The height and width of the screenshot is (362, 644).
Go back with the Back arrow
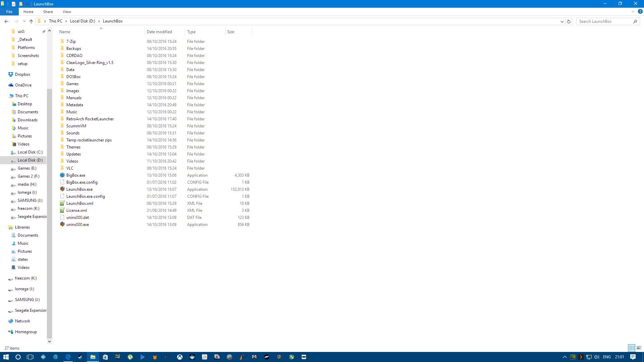[x=6, y=21]
